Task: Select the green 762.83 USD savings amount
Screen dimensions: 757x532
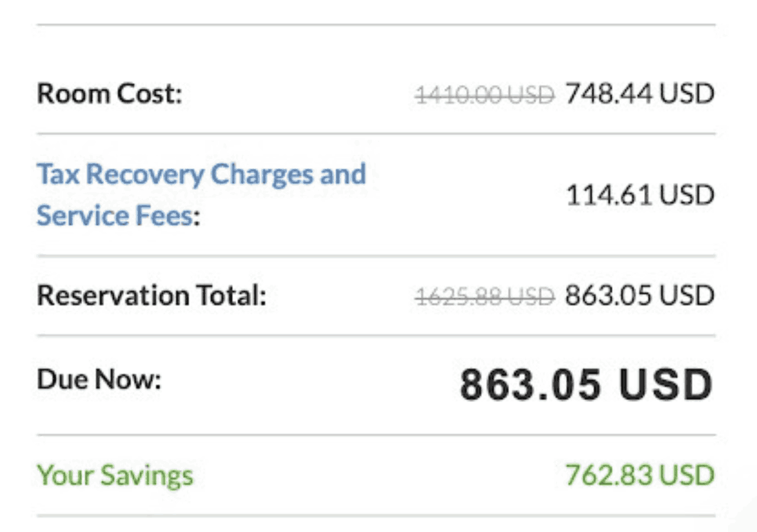Action: 640,475
